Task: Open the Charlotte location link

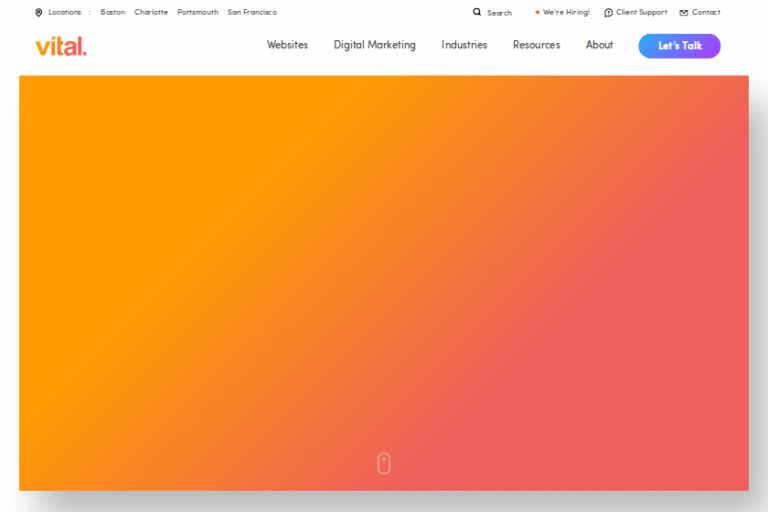Action: pyautogui.click(x=151, y=13)
